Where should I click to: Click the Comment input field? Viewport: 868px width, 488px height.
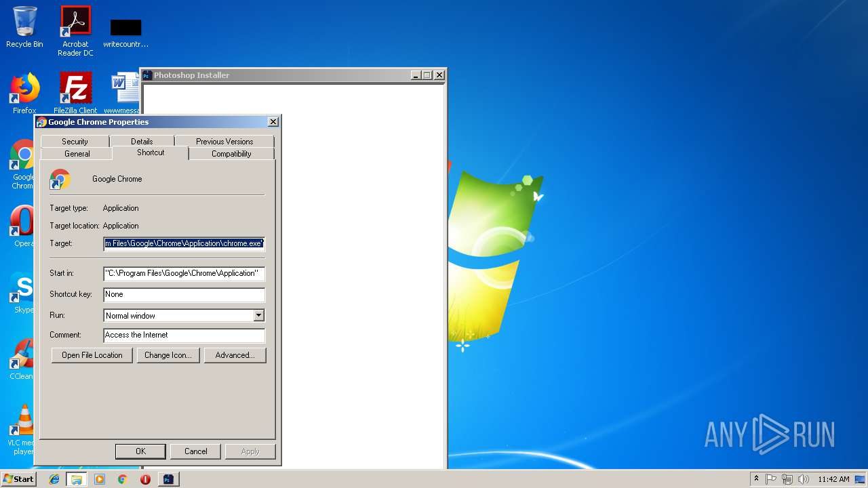point(184,335)
